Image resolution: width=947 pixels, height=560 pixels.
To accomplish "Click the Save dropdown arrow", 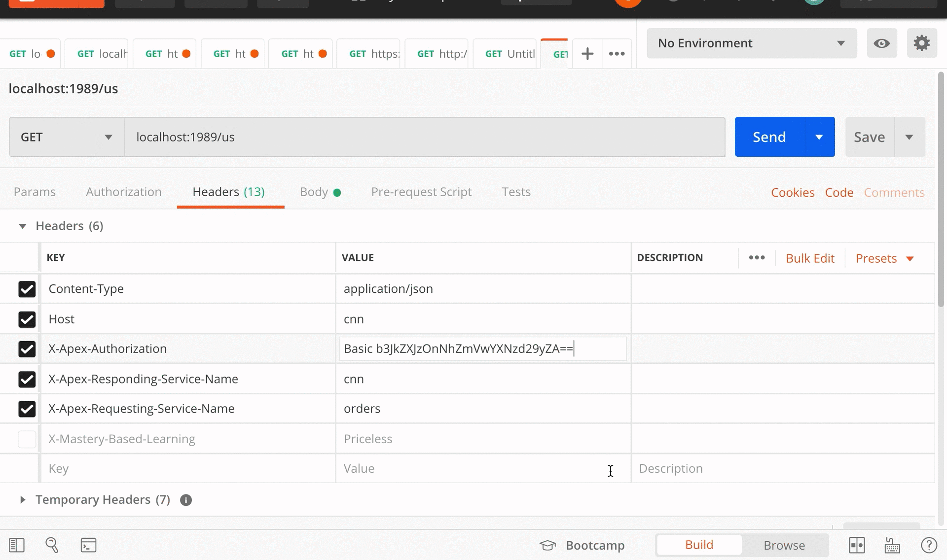I will pos(909,136).
